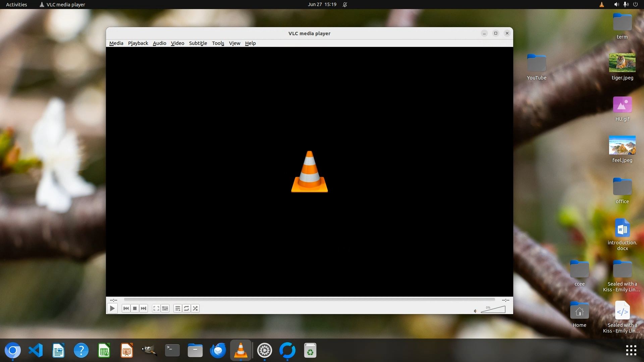This screenshot has width=644, height=362.
Task: Click the Previous media button
Action: point(126,308)
